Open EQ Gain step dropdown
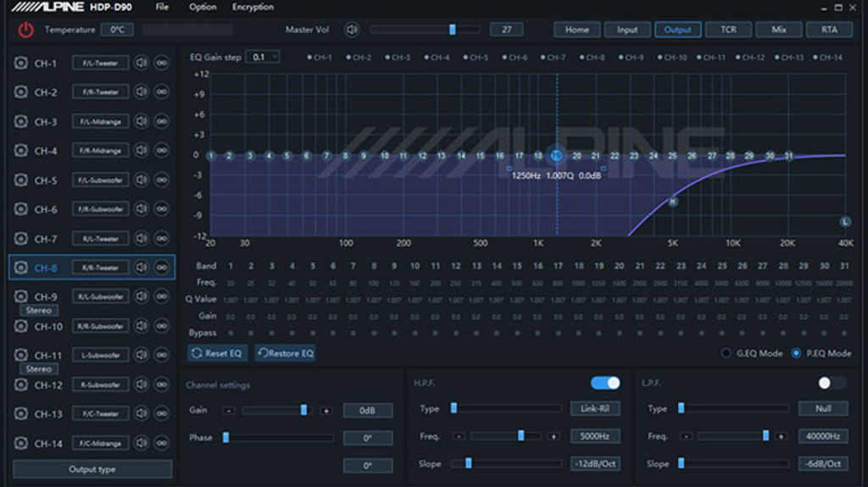868x487 pixels. (263, 57)
